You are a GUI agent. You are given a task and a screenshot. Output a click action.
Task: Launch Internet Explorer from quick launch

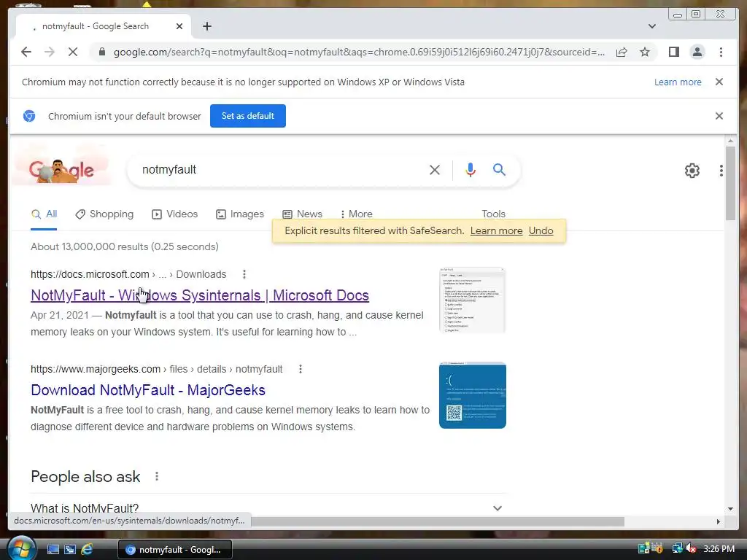(x=87, y=549)
